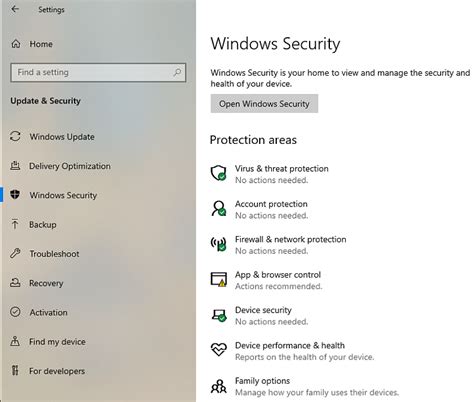The width and height of the screenshot is (474, 402).
Task: Click the Find a setting search box
Action: (x=98, y=72)
